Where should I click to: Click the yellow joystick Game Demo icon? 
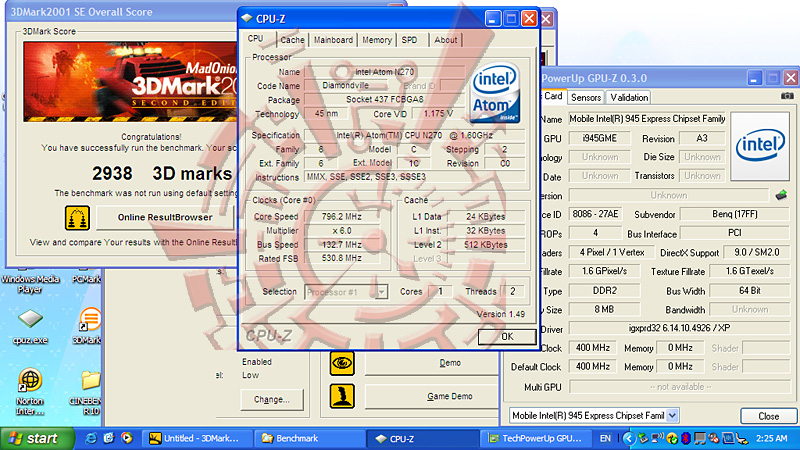tap(342, 396)
